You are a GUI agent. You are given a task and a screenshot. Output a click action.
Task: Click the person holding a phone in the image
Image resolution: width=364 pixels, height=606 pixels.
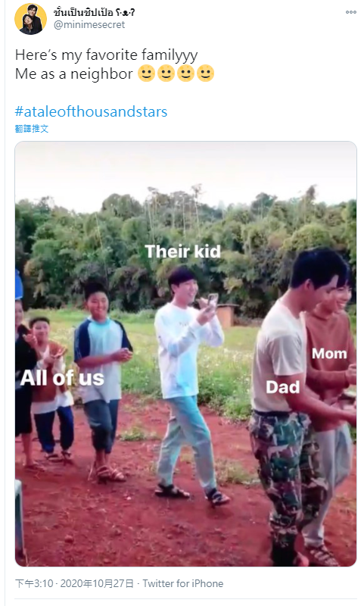[188, 383]
